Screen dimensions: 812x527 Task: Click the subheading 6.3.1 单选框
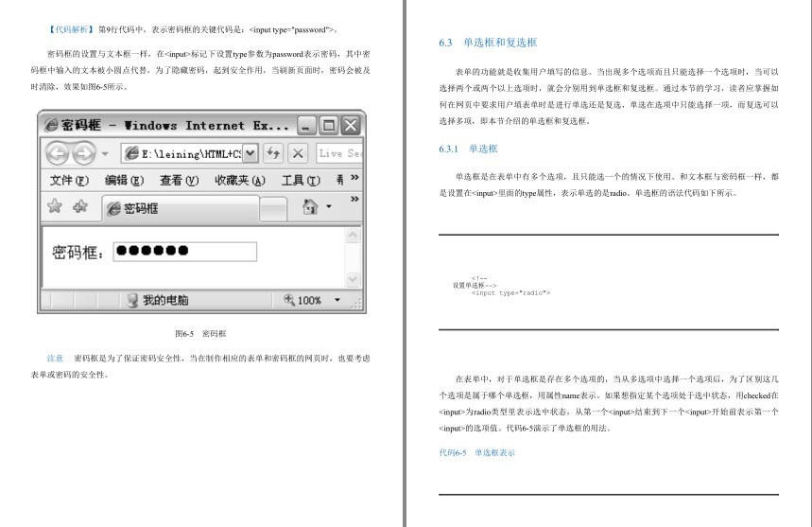pos(468,149)
